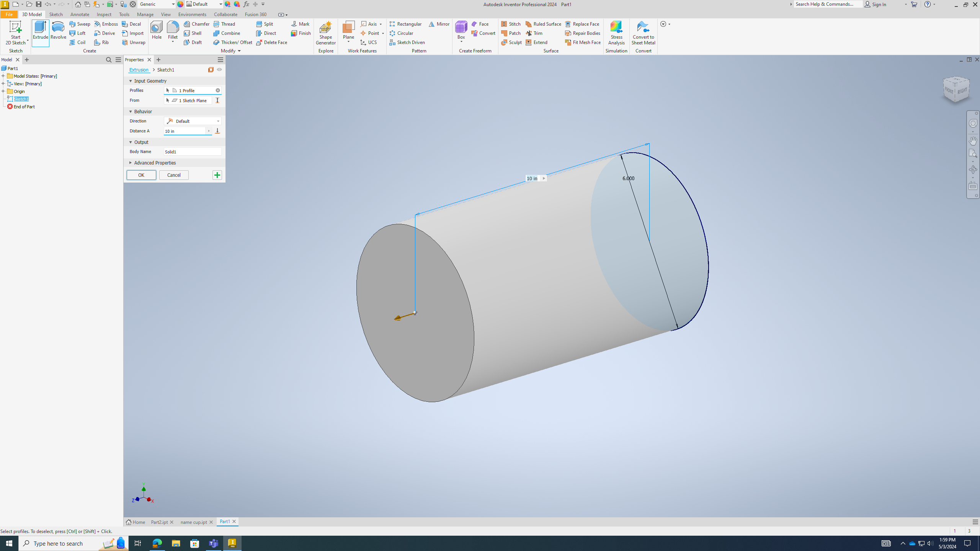
Task: Open the Decal tool
Action: point(132,24)
